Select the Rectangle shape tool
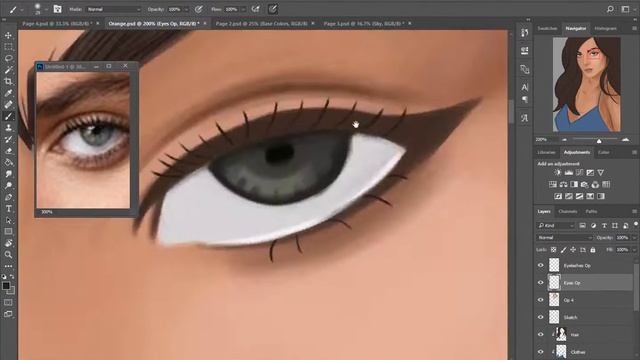640x360 pixels. click(x=8, y=231)
